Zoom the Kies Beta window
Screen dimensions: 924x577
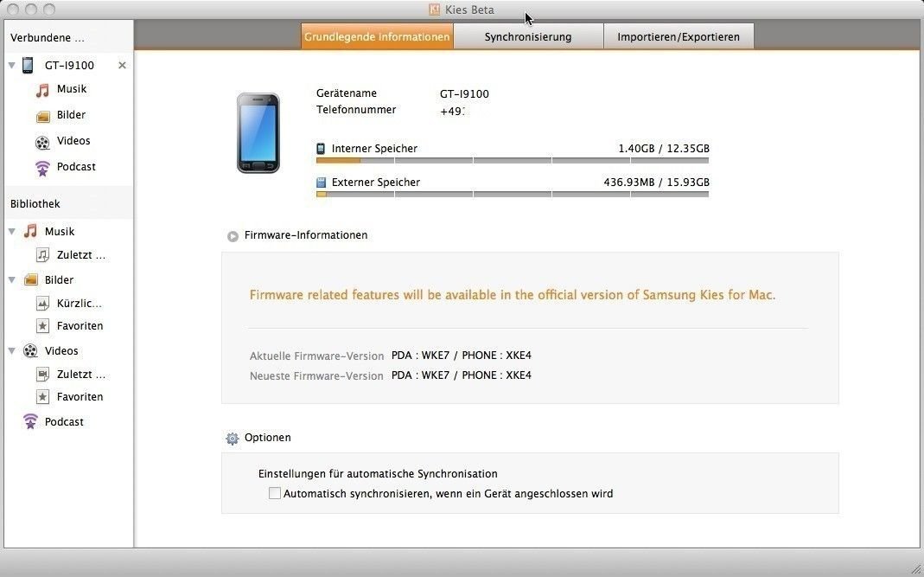tap(49, 10)
